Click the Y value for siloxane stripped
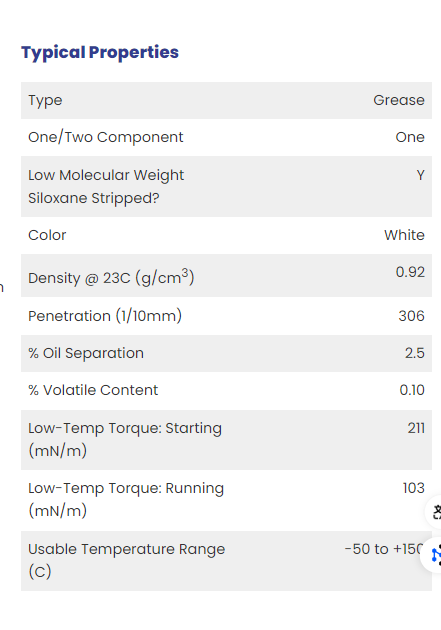 421,175
